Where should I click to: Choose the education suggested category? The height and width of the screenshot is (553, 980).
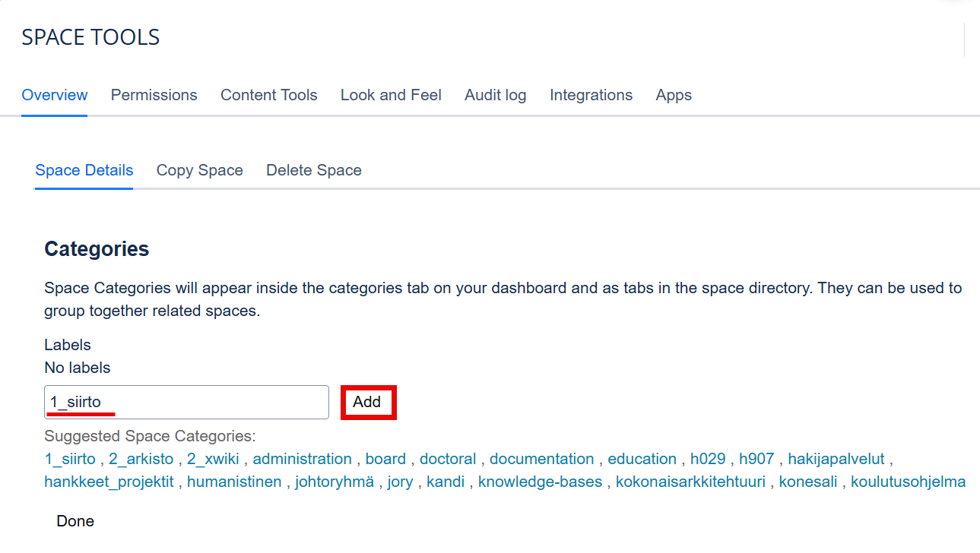coord(642,459)
